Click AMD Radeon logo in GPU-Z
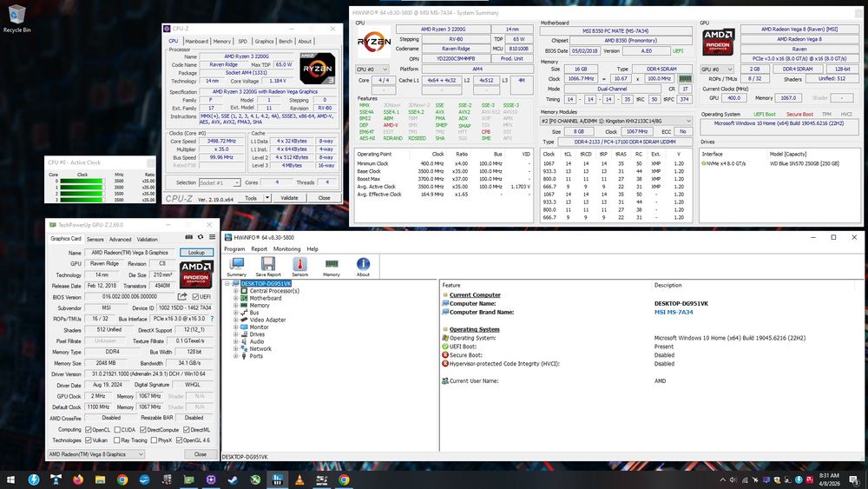Image resolution: width=868 pixels, height=489 pixels. 196,274
